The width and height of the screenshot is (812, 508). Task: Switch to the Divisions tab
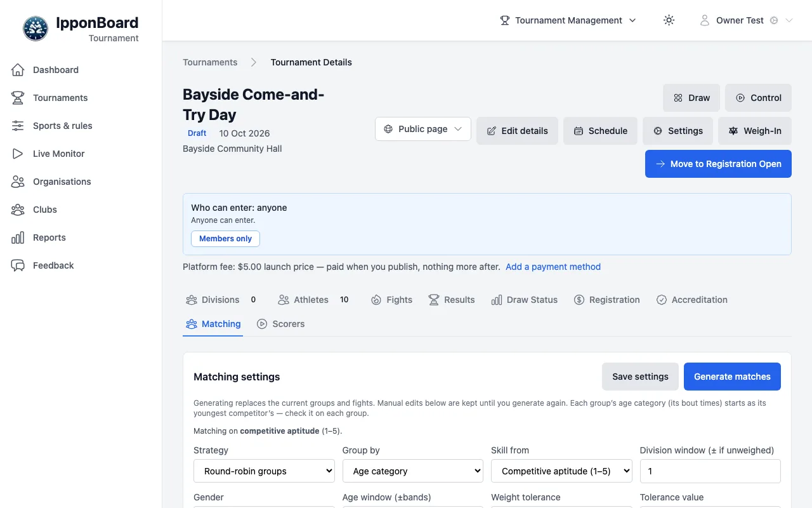pos(221,300)
